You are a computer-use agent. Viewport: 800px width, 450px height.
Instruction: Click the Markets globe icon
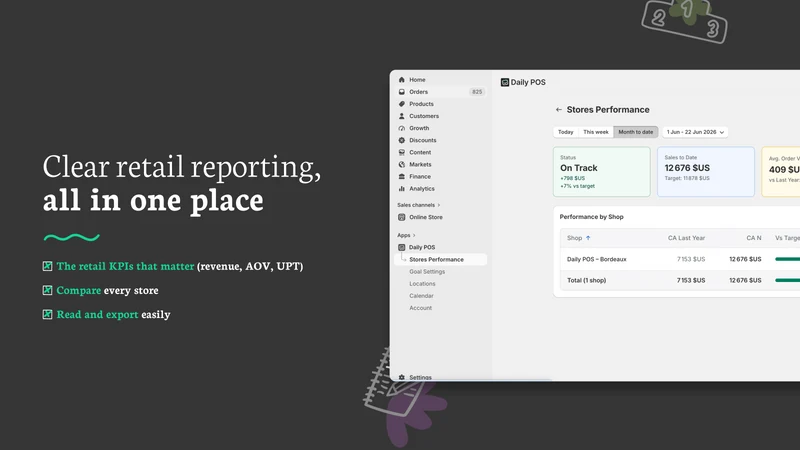pos(402,164)
